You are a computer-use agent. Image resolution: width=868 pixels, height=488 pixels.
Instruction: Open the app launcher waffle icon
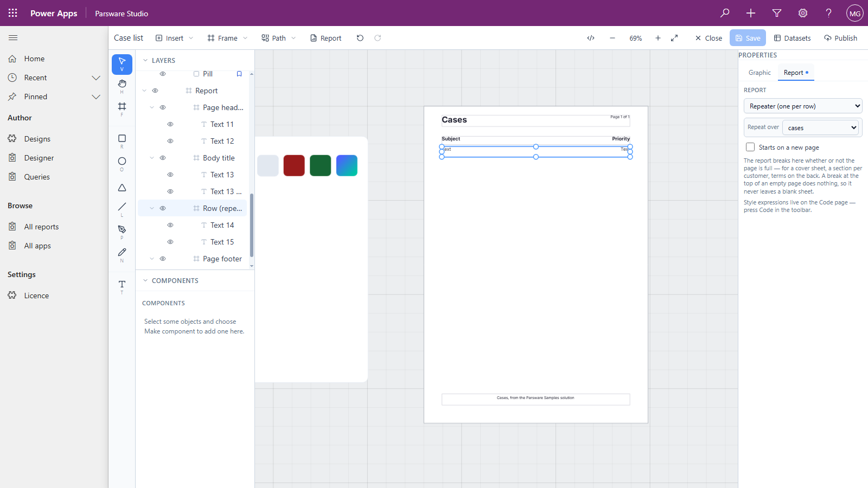coord(13,13)
